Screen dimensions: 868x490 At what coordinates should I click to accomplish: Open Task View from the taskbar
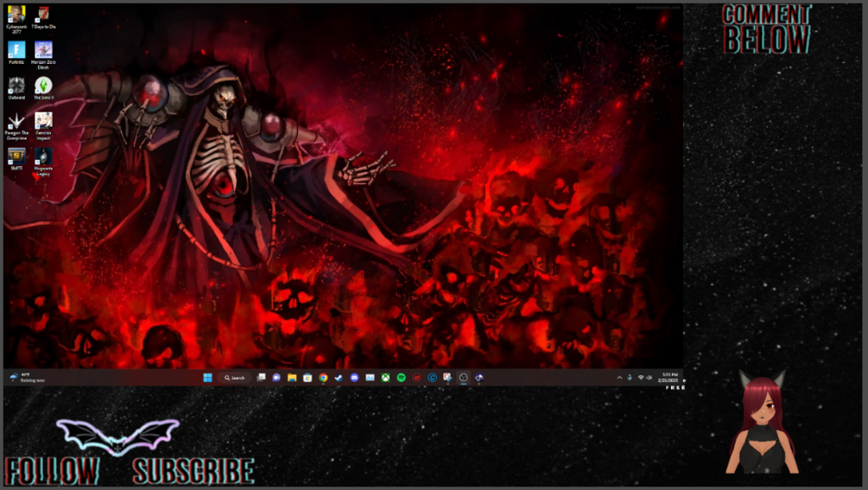coord(261,378)
